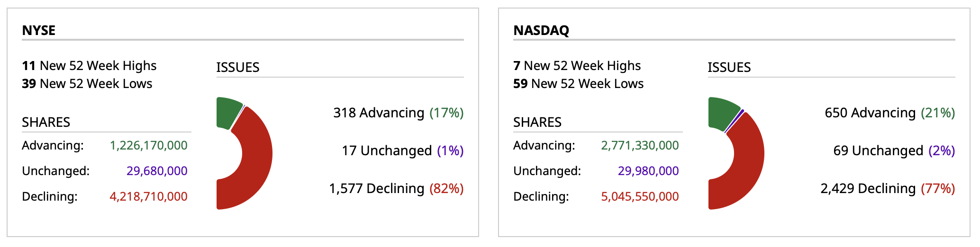Image resolution: width=980 pixels, height=247 pixels.
Task: Click NASDAQ declining shares value 5,045,550,000
Action: click(640, 196)
